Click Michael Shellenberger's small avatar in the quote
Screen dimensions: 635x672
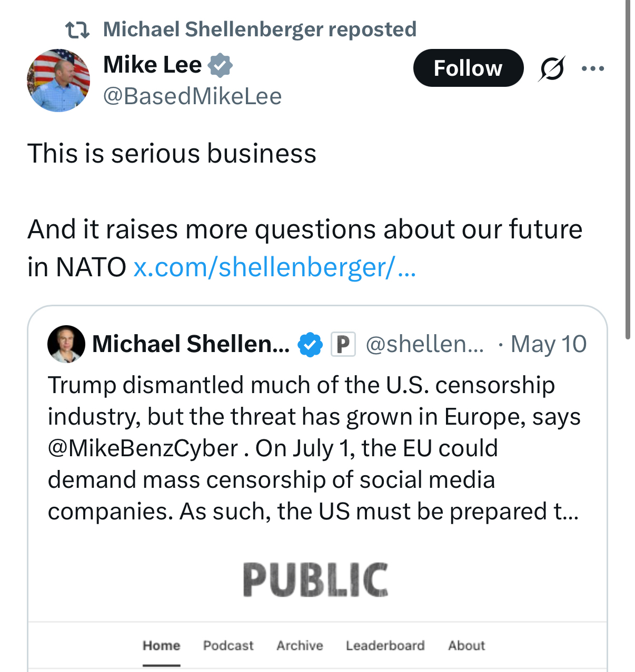coord(66,344)
